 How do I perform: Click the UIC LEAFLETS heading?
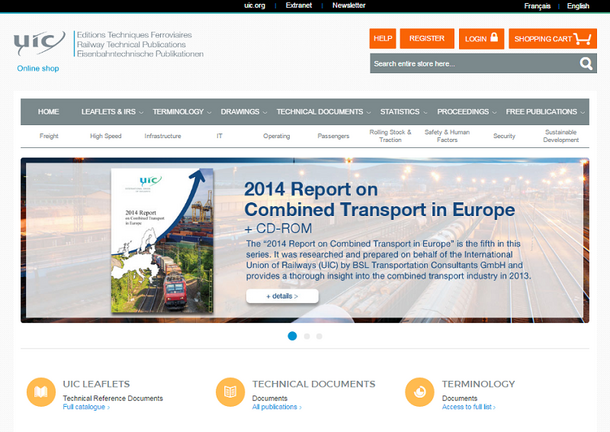[96, 384]
